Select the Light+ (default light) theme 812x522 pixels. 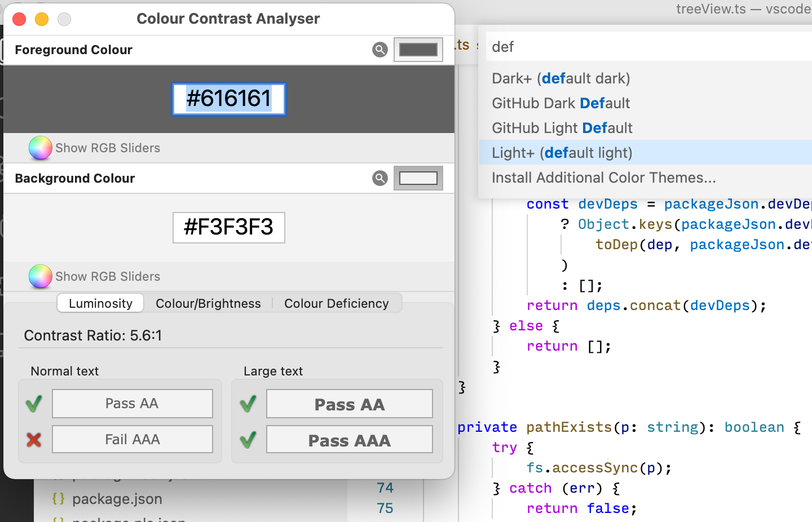(645, 152)
